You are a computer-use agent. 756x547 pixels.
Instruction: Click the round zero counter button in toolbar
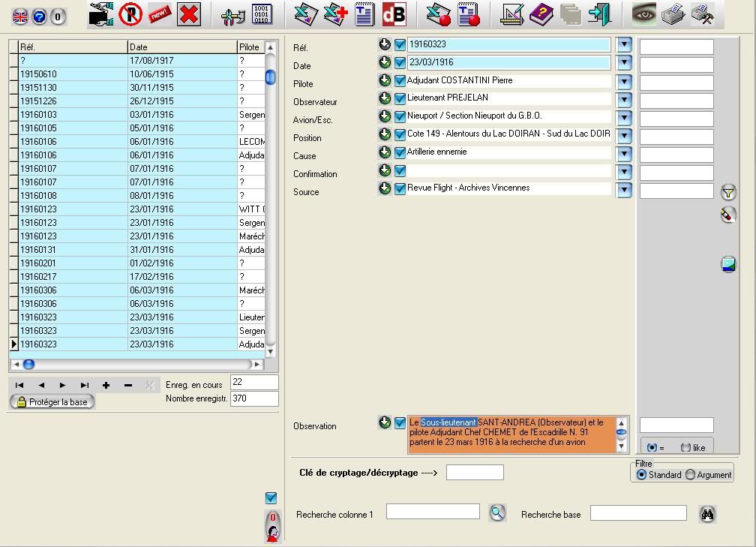coord(58,17)
